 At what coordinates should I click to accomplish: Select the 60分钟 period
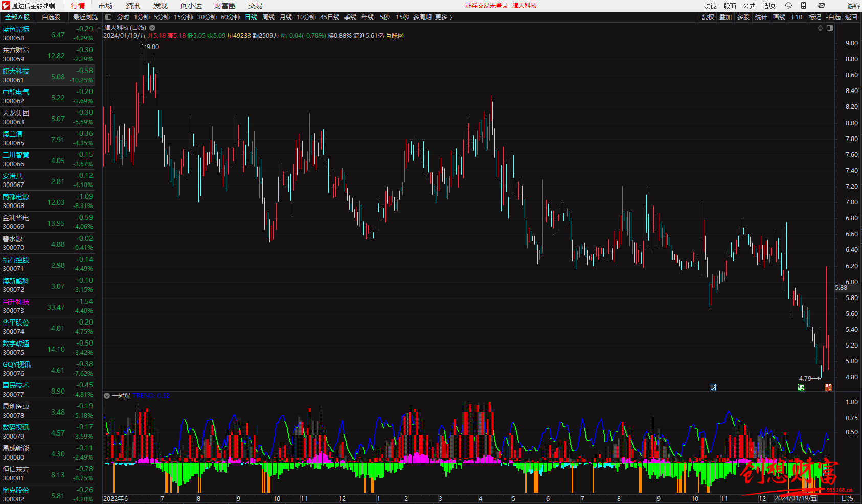point(231,17)
